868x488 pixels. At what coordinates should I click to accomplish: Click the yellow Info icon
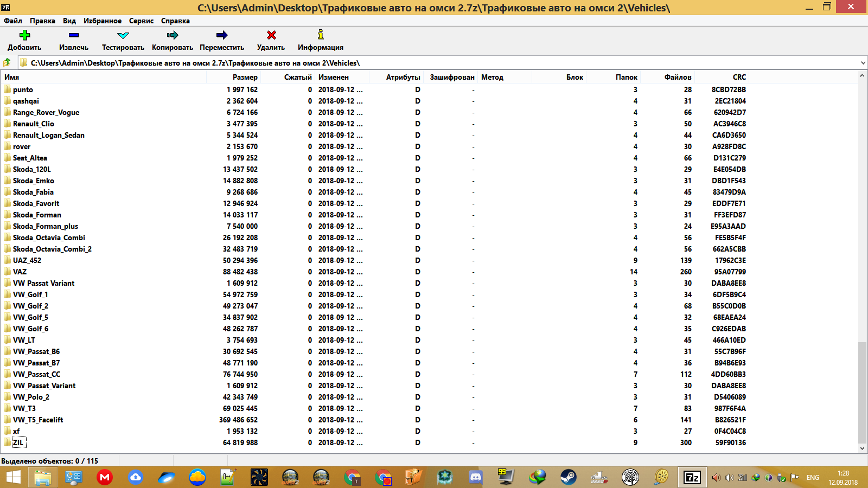click(x=321, y=35)
